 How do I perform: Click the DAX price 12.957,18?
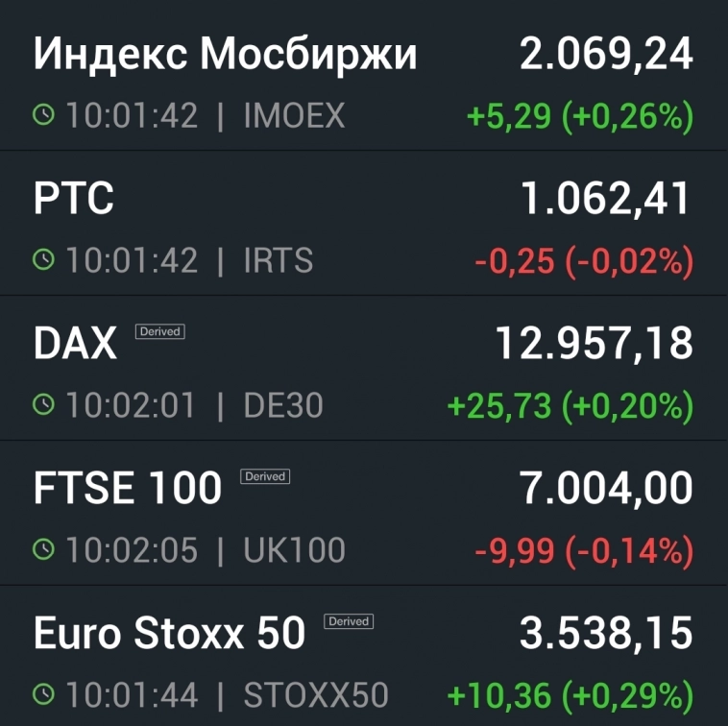(x=594, y=344)
